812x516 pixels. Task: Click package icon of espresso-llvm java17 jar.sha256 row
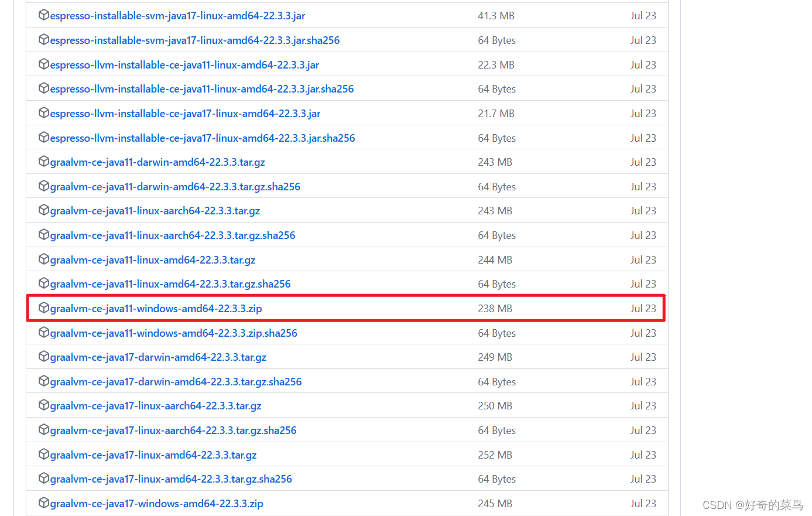pos(43,137)
